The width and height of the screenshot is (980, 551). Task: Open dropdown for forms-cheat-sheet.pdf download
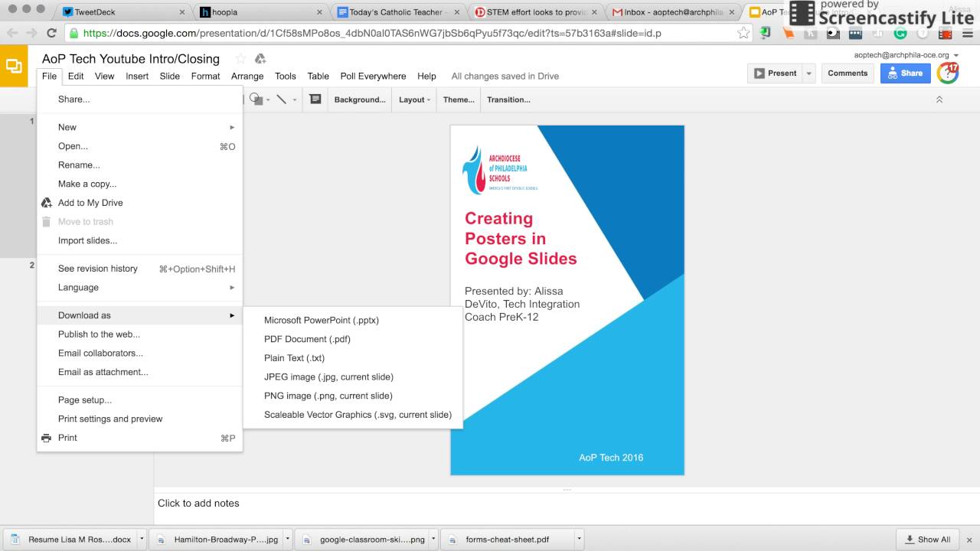pyautogui.click(x=580, y=539)
